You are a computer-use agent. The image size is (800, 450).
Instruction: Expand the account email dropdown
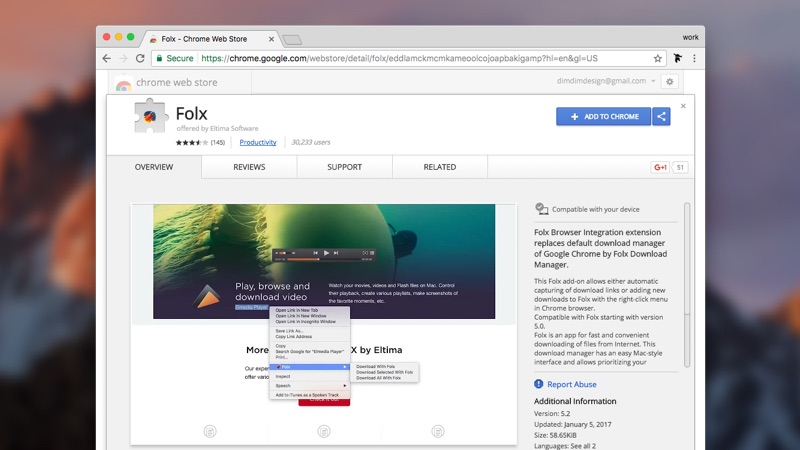coord(653,81)
